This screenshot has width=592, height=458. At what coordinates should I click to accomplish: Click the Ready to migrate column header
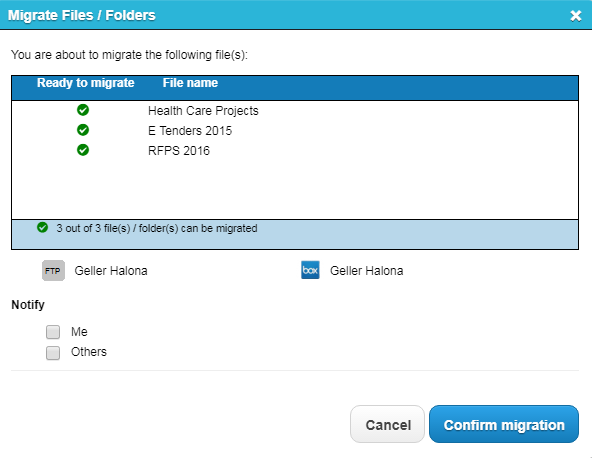[x=86, y=83]
